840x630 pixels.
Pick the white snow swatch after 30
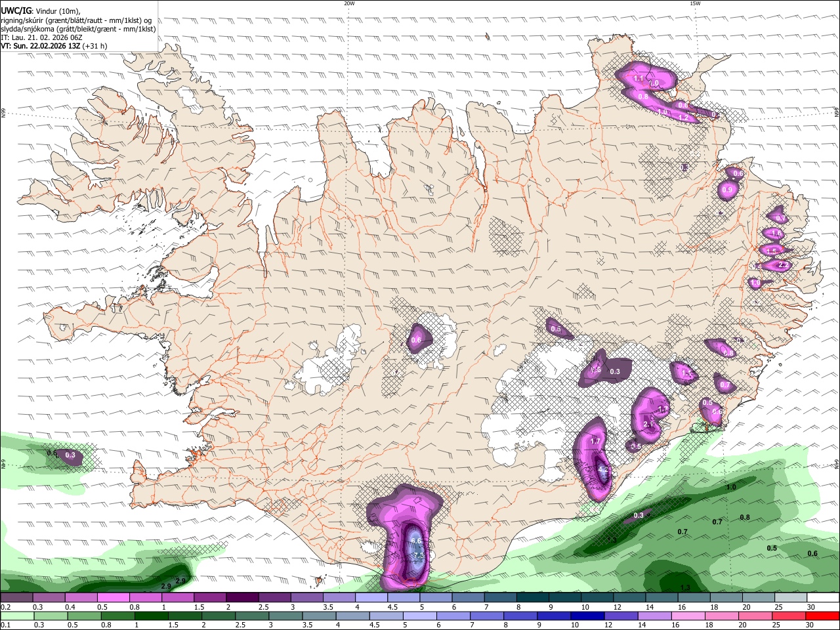[x=823, y=598]
